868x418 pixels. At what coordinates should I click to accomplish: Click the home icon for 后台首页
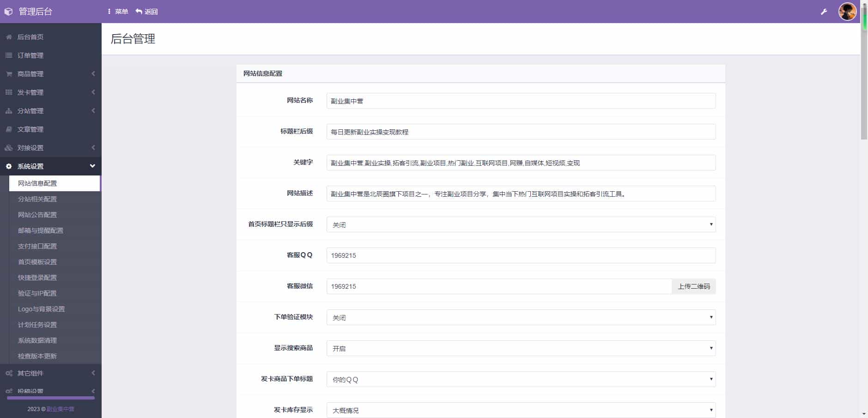click(x=9, y=37)
